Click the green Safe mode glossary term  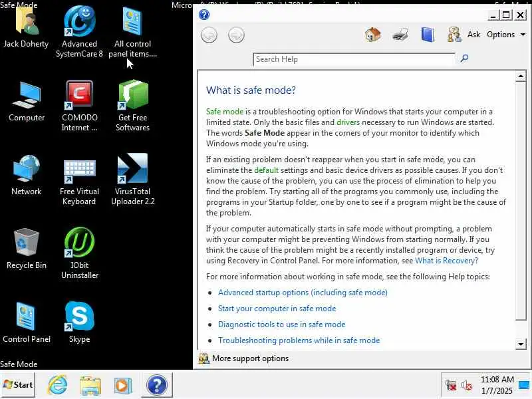tap(225, 112)
